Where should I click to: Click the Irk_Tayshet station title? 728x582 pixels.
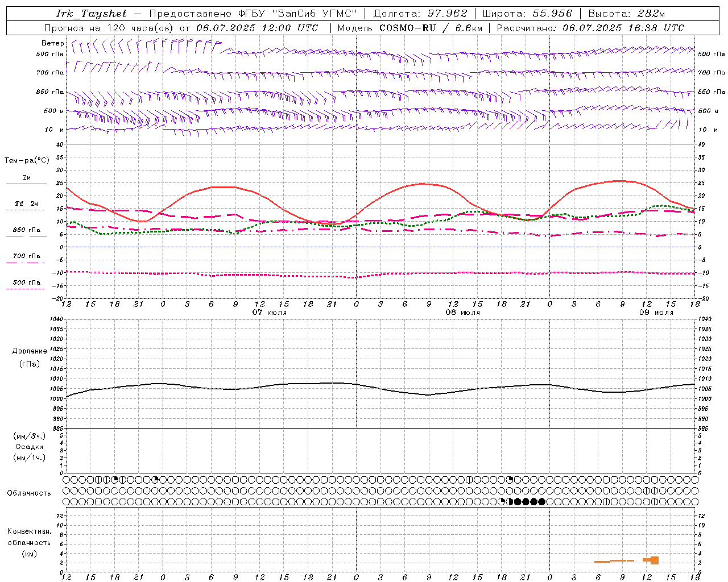92,14
